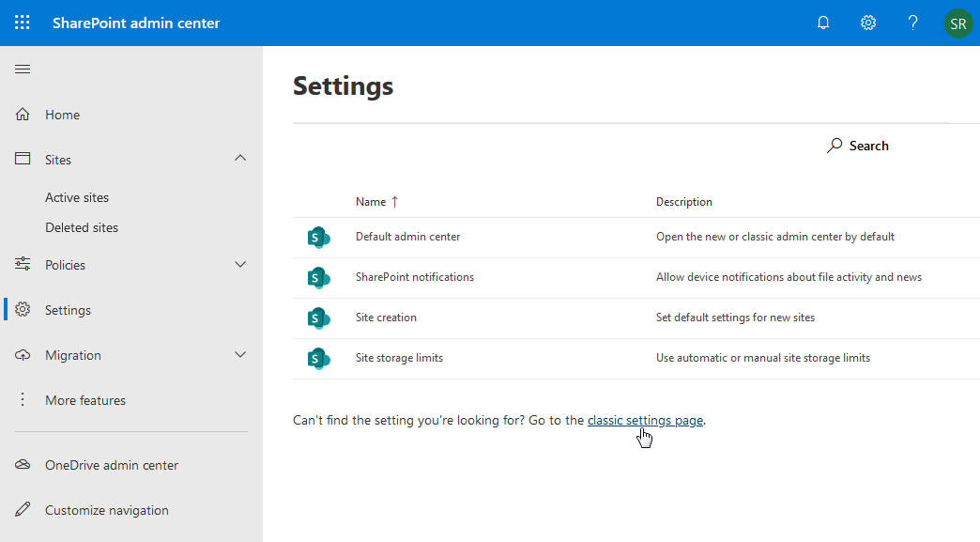Expand the Migration section chevron

240,354
